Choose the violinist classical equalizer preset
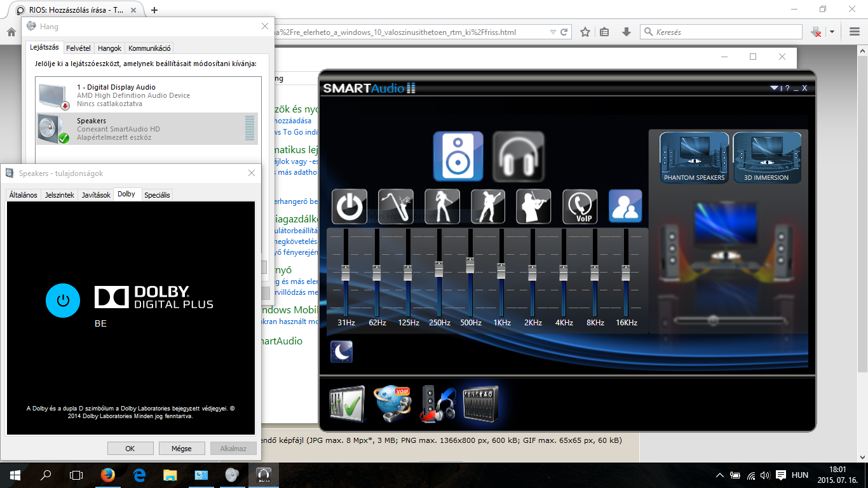The width and height of the screenshot is (868, 488). 534,207
